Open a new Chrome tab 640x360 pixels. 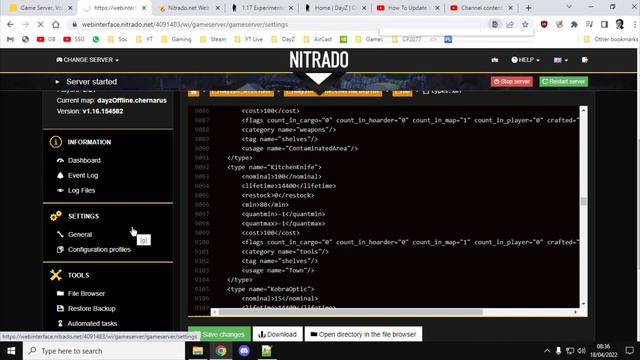point(528,8)
